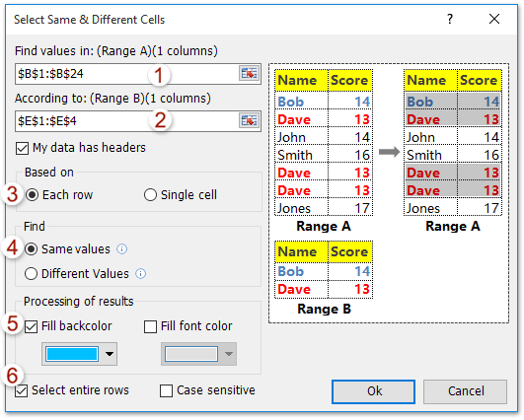Screen dimensions: 524x420
Task: Click the info icon beside Same values
Action: [121, 249]
